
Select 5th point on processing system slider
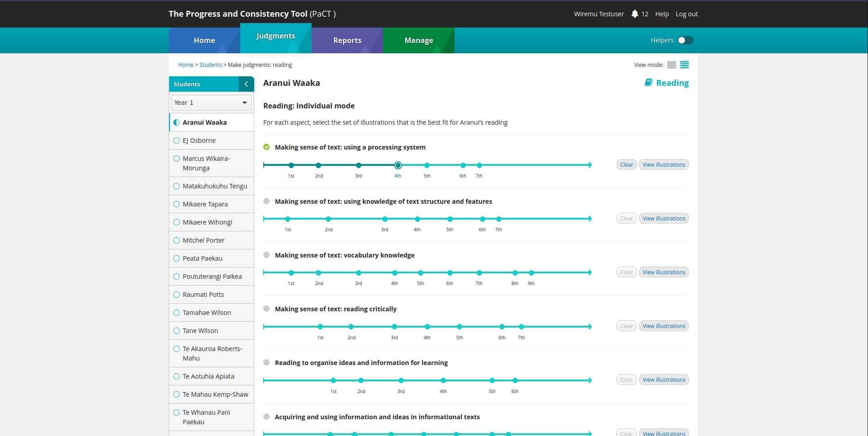tap(427, 165)
